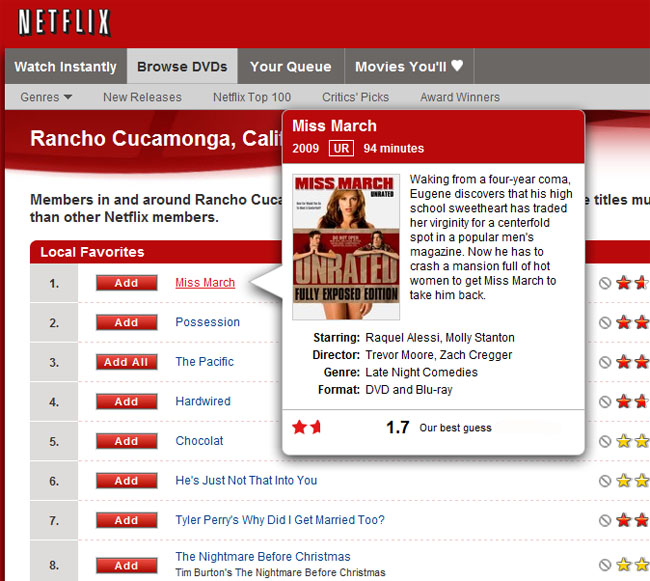Add Possession to queue

point(126,322)
